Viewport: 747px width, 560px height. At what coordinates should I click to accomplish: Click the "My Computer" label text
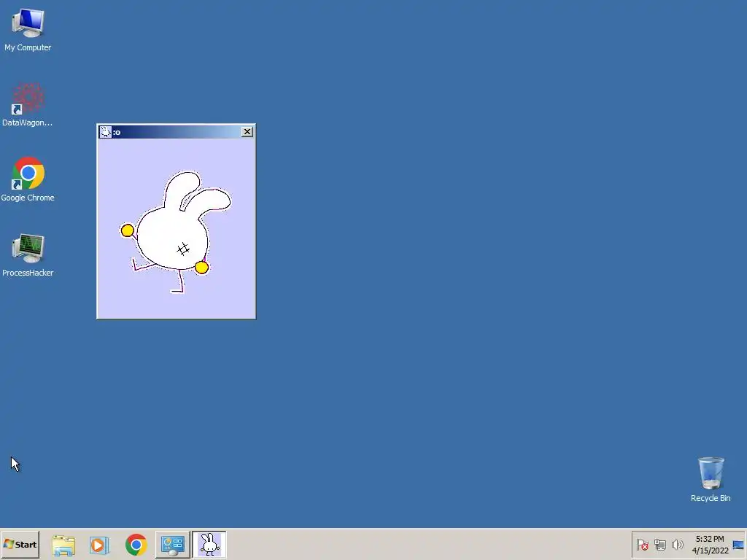tap(28, 47)
